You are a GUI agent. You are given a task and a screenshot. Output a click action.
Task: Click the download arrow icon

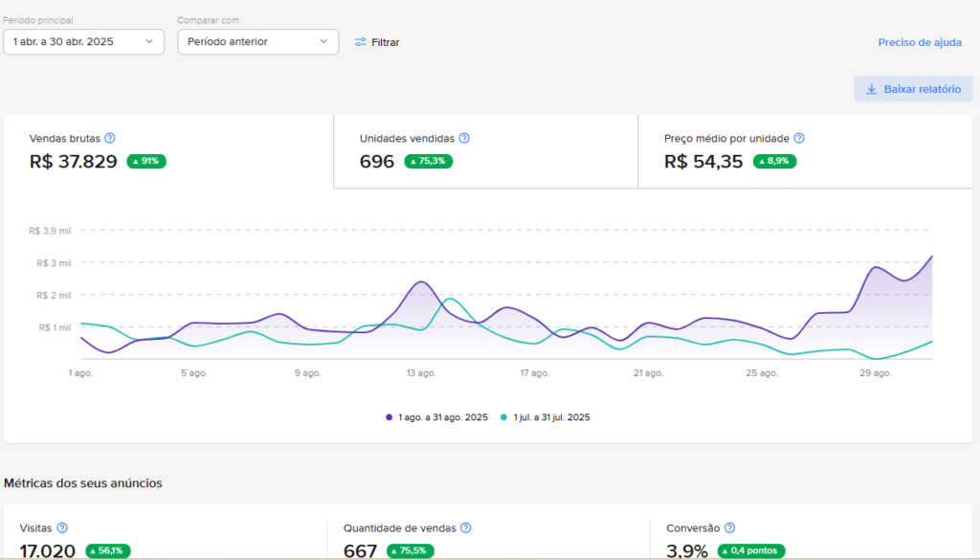[871, 89]
